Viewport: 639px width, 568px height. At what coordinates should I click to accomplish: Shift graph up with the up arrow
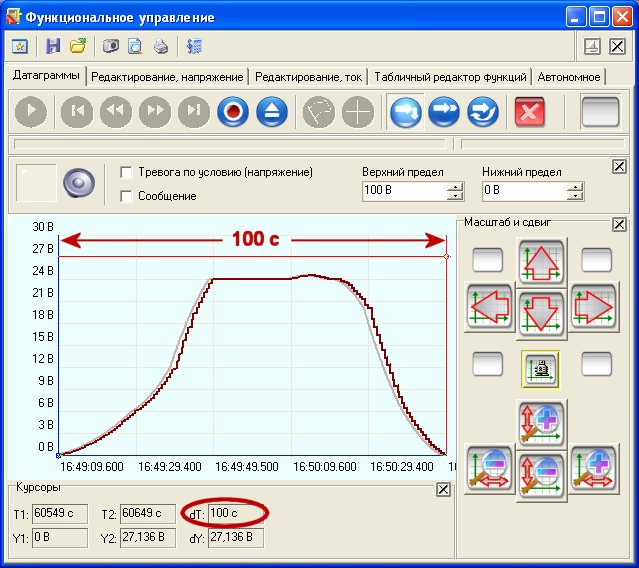tap(541, 260)
